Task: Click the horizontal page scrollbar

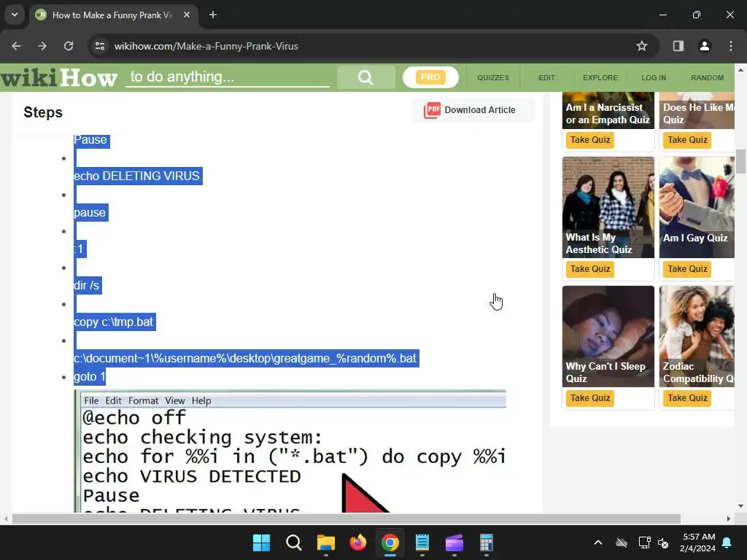Action: 347,518
